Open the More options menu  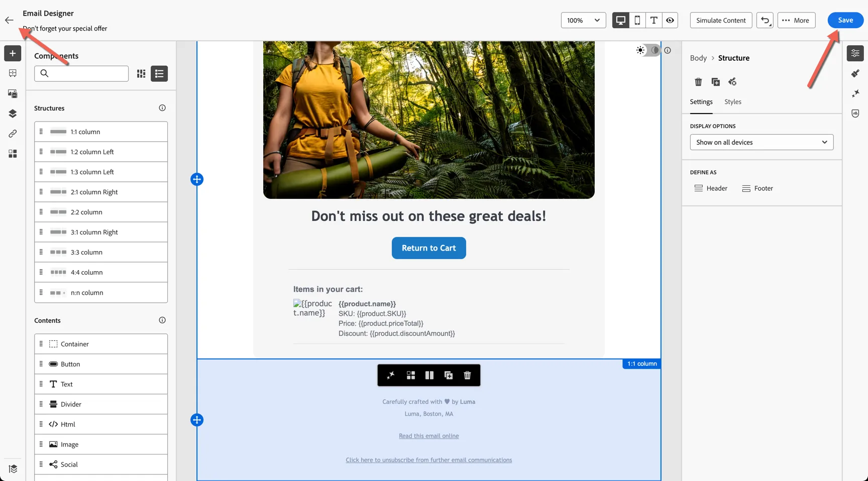point(796,20)
